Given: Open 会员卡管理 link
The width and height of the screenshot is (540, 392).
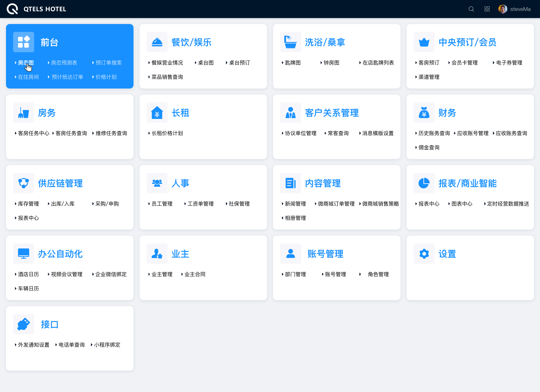Looking at the screenshot, I should pos(464,63).
